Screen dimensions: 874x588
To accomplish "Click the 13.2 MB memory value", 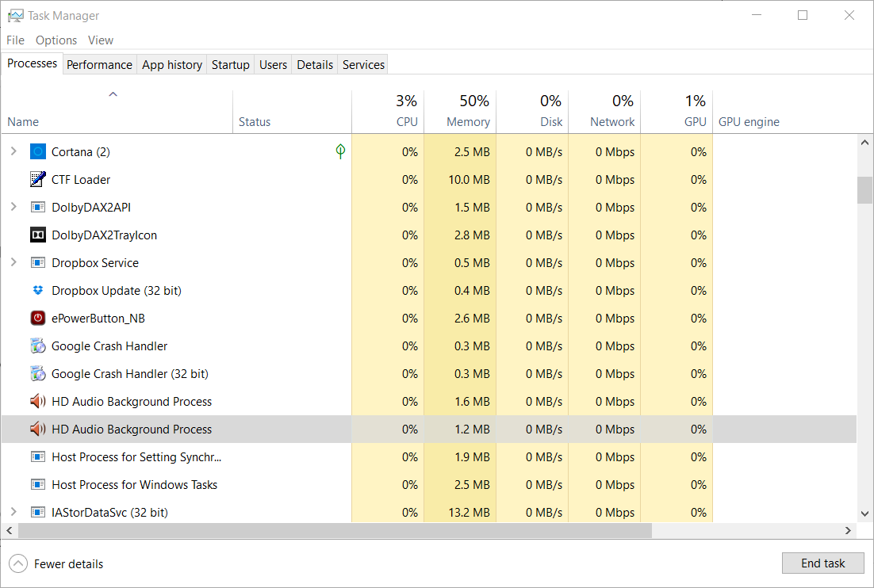I will tap(469, 512).
